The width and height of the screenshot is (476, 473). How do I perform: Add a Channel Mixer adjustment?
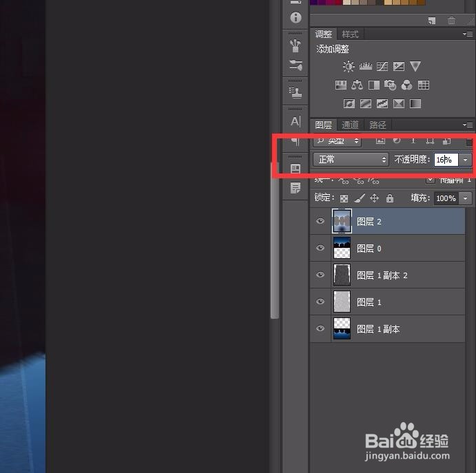407,85
